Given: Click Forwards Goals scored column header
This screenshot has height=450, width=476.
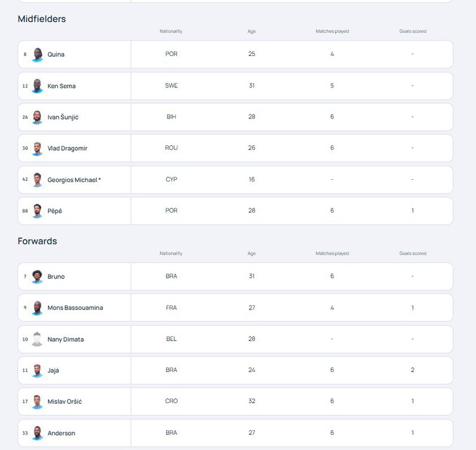Looking at the screenshot, I should (x=413, y=253).
